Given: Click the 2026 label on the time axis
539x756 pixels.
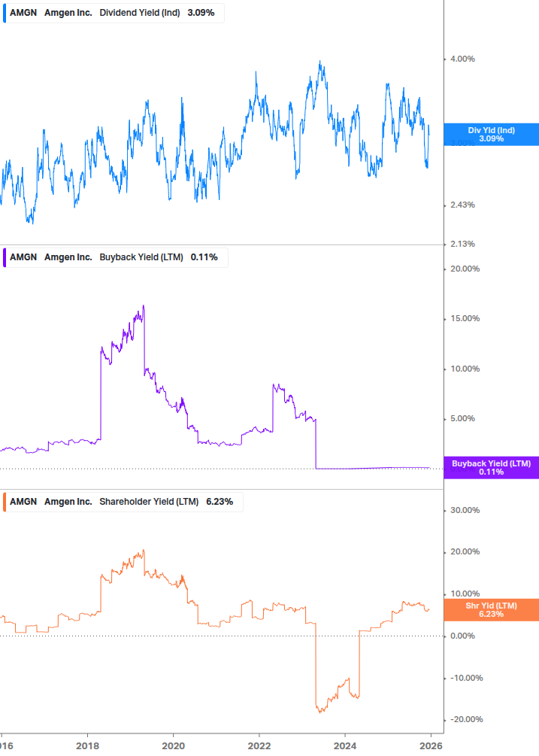Looking at the screenshot, I should coord(431,746).
